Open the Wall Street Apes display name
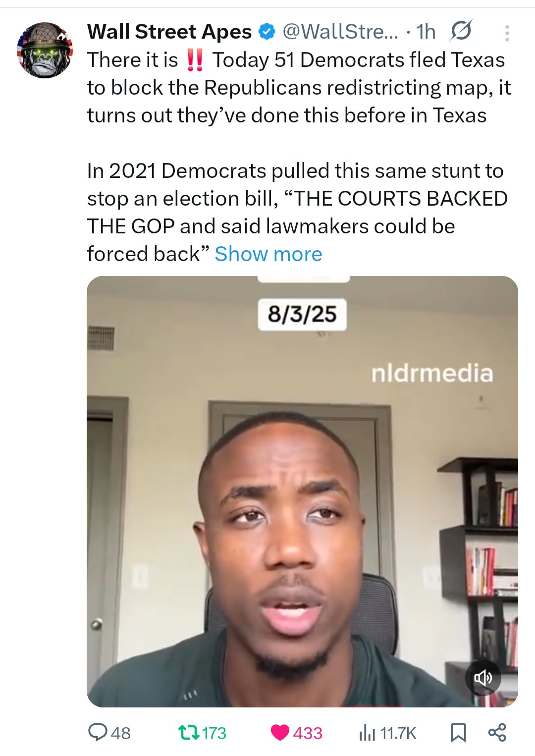Viewport: 535px width, 756px height. click(x=169, y=32)
